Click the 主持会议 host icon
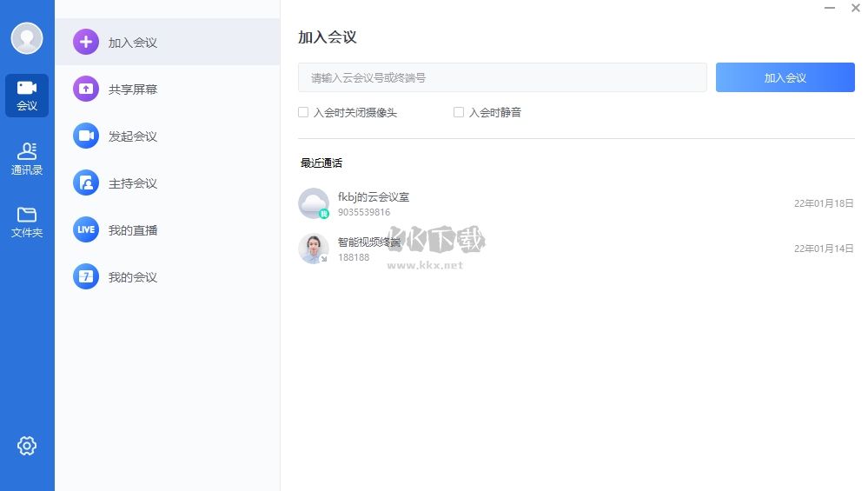 [86, 182]
